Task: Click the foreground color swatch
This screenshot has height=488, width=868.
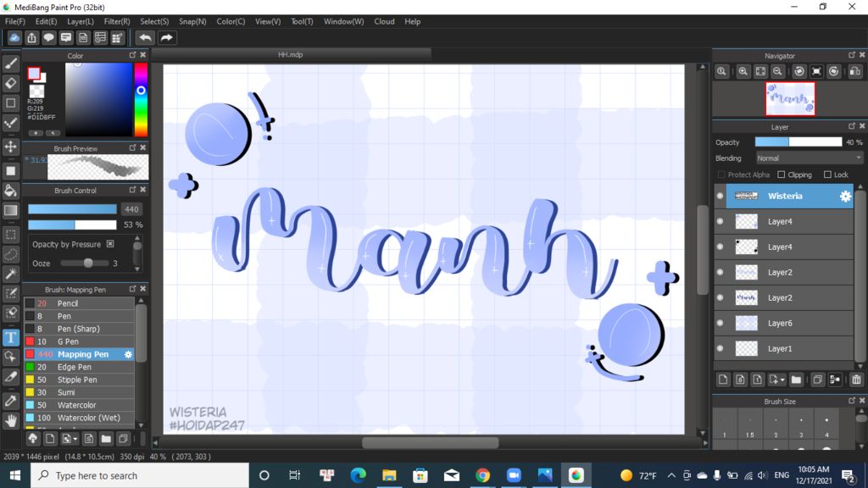Action: tap(34, 74)
